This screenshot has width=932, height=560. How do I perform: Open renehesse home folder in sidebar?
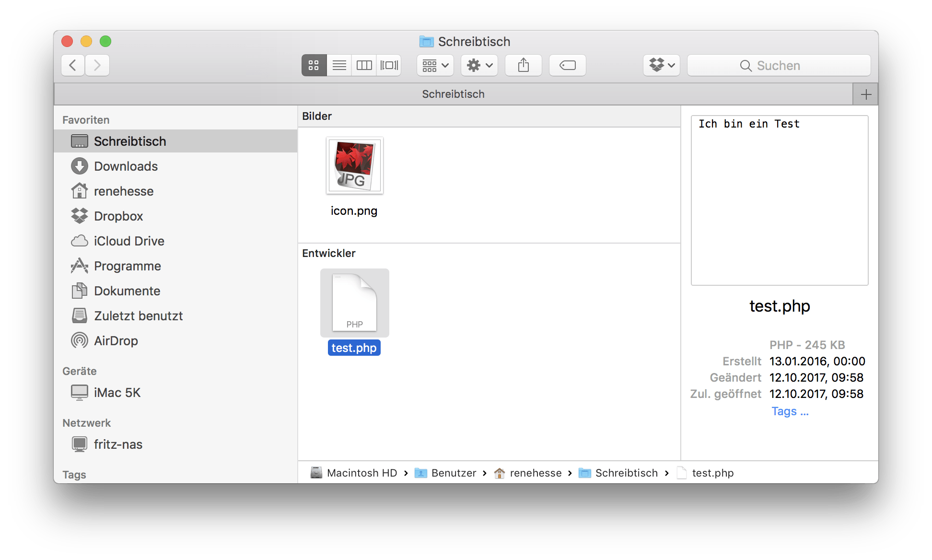coord(175,191)
